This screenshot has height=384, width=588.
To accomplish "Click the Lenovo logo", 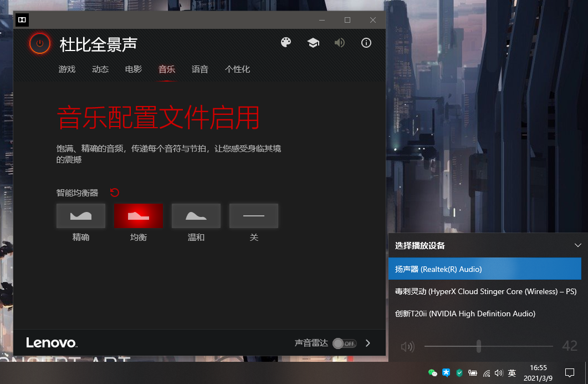I will click(x=52, y=342).
